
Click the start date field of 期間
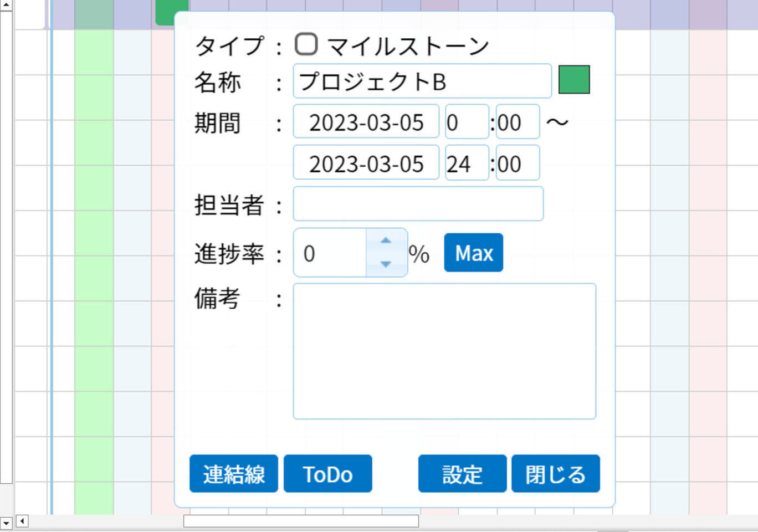coord(366,122)
